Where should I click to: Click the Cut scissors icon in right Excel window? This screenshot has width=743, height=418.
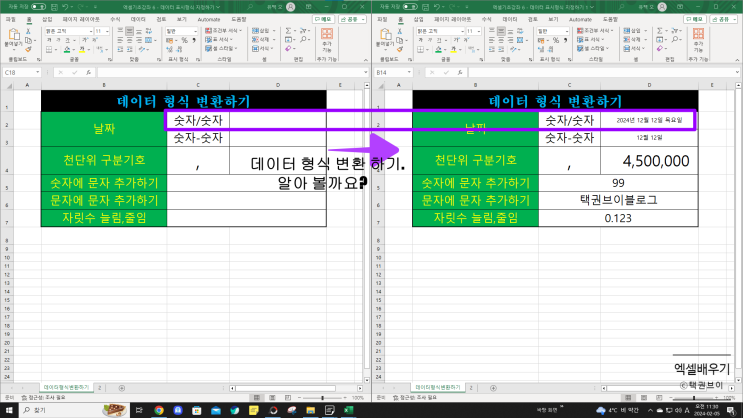[399, 31]
